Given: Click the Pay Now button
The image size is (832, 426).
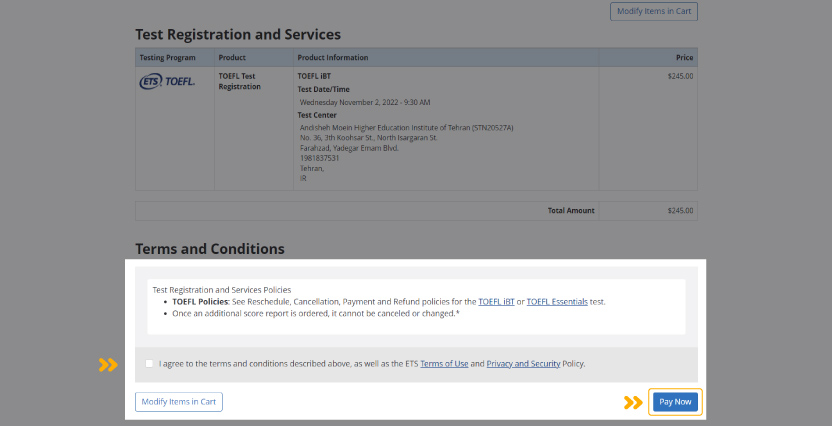Looking at the screenshot, I should [675, 402].
